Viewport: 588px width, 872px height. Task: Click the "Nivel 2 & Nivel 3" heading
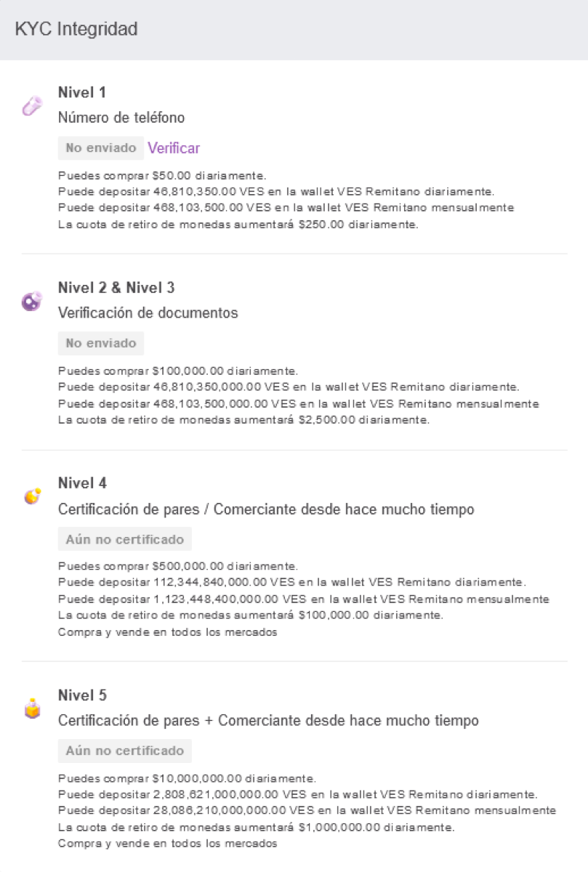pyautogui.click(x=116, y=288)
